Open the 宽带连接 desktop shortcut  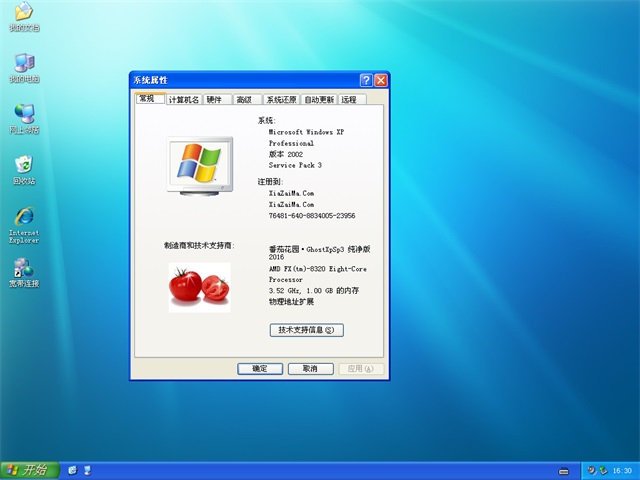[24, 271]
